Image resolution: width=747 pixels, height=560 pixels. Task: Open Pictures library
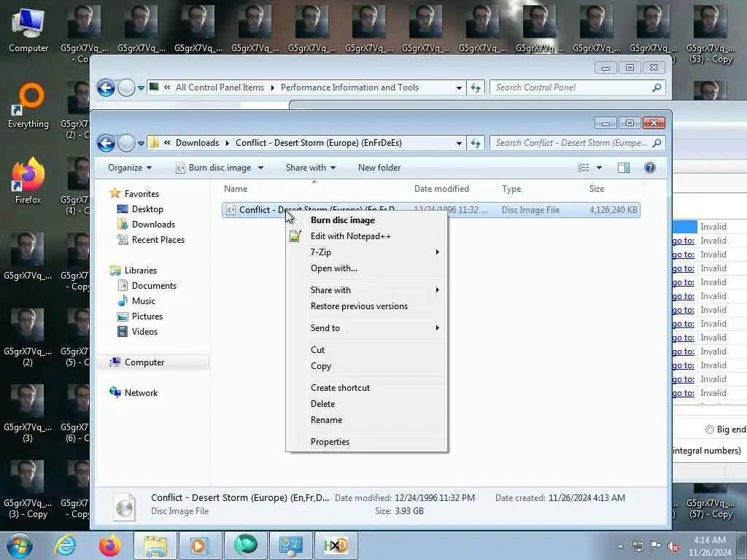pyautogui.click(x=147, y=316)
